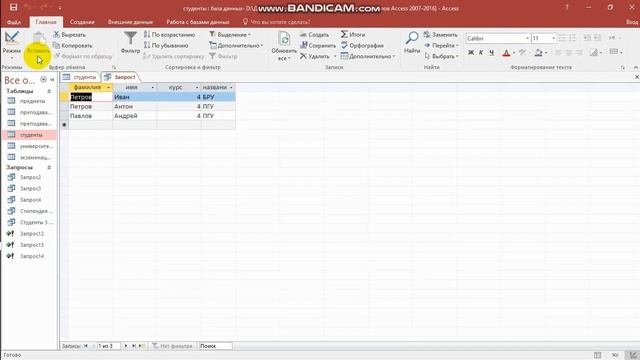Open the font size 11 dropdown
This screenshot has height=360, width=640.
point(553,38)
